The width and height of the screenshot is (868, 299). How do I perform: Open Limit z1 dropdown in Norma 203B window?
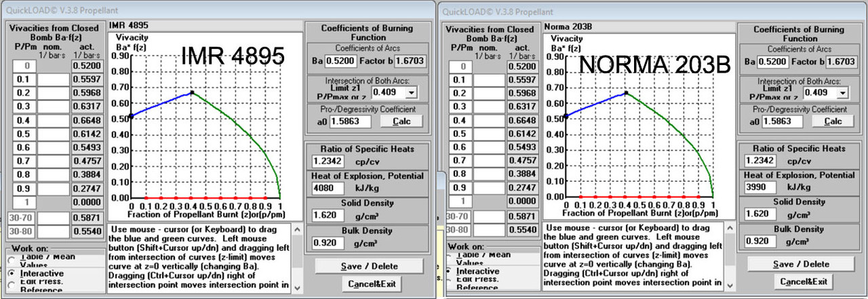point(843,92)
